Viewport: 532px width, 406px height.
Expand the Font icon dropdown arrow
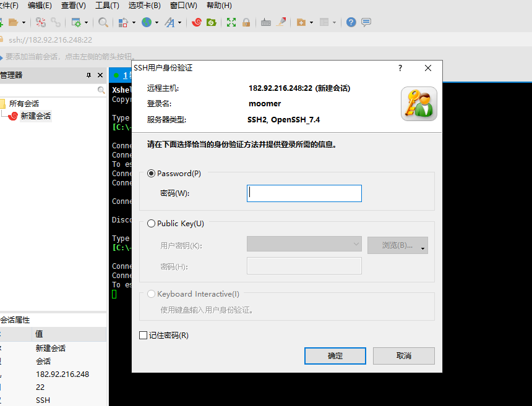[180, 22]
